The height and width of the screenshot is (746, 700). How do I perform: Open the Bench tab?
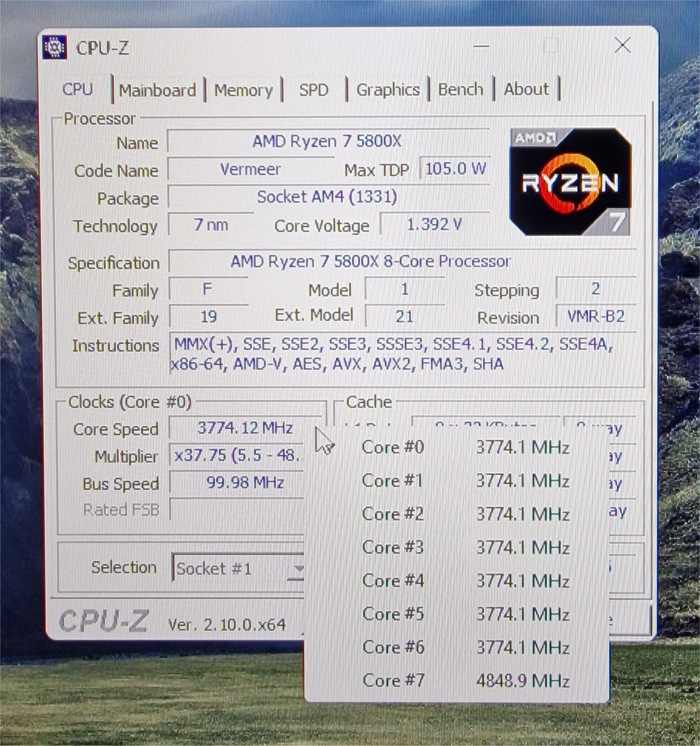pos(460,90)
